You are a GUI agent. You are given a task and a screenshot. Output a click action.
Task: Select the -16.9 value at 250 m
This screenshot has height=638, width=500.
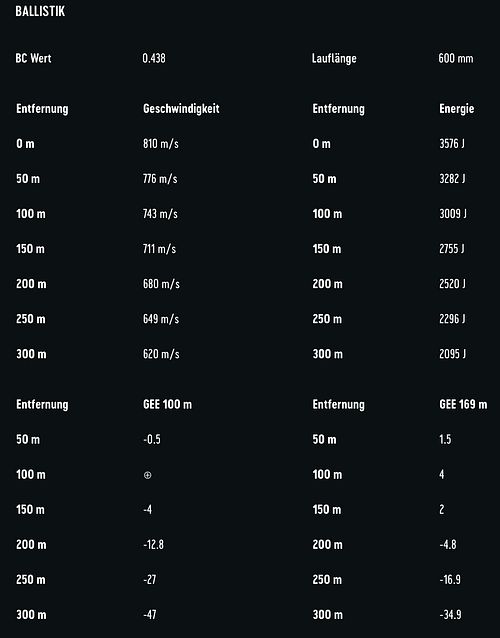click(450, 579)
